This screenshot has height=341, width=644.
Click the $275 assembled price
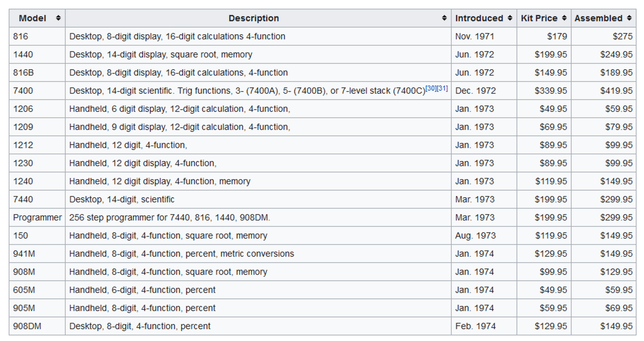click(623, 36)
